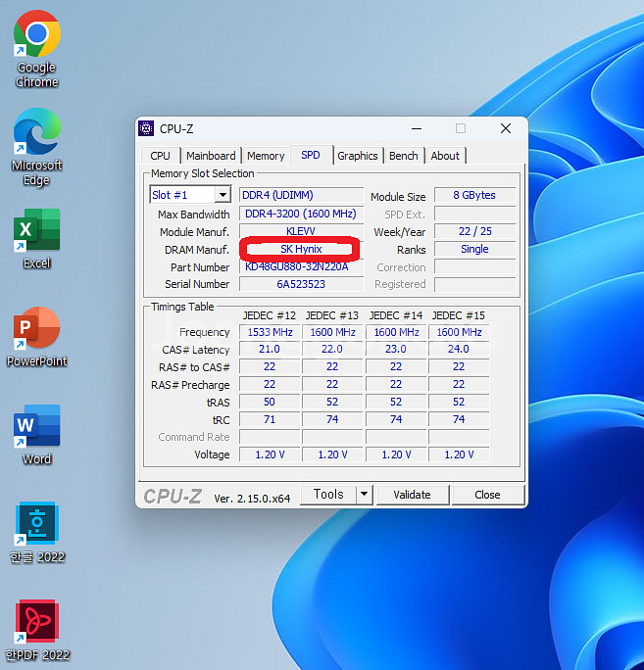Click the KLEVV module manufacturer value

click(301, 231)
